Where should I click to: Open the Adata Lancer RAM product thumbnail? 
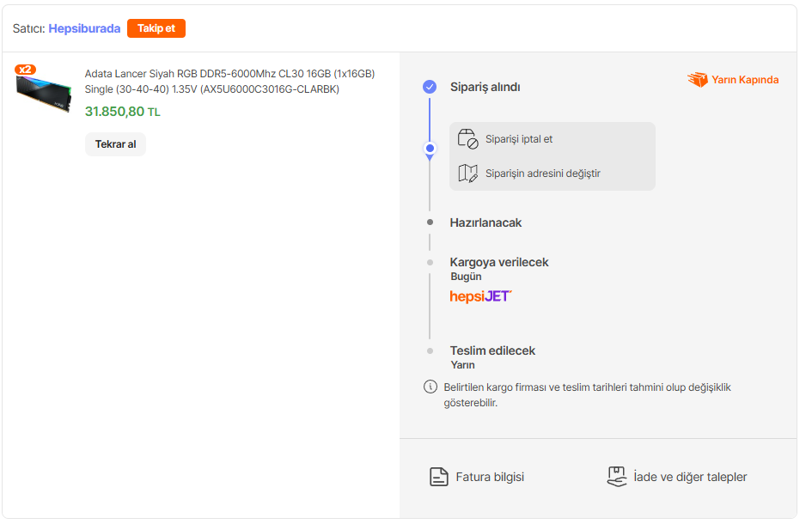click(44, 92)
